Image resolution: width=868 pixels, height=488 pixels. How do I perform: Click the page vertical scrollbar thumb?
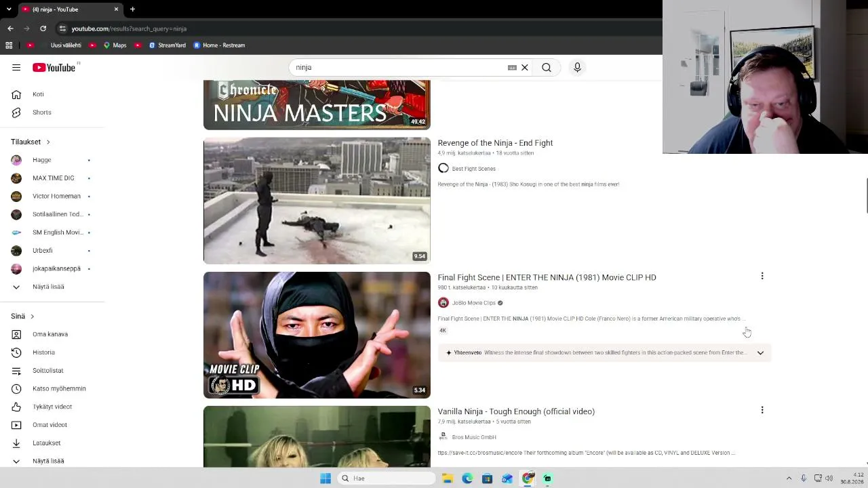[x=866, y=195]
